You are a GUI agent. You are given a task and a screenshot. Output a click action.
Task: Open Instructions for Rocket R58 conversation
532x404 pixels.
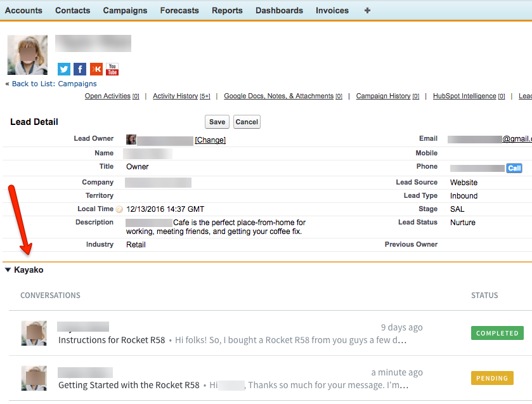click(x=112, y=340)
